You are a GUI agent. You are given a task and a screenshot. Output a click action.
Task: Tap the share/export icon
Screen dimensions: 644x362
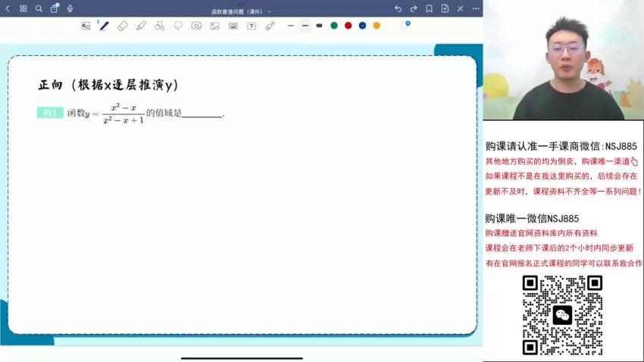coord(55,8)
